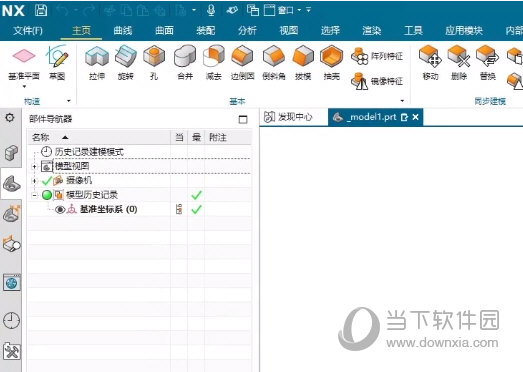523x372 pixels.
Task: Select the Revolve (旋转) tool
Action: (x=126, y=62)
